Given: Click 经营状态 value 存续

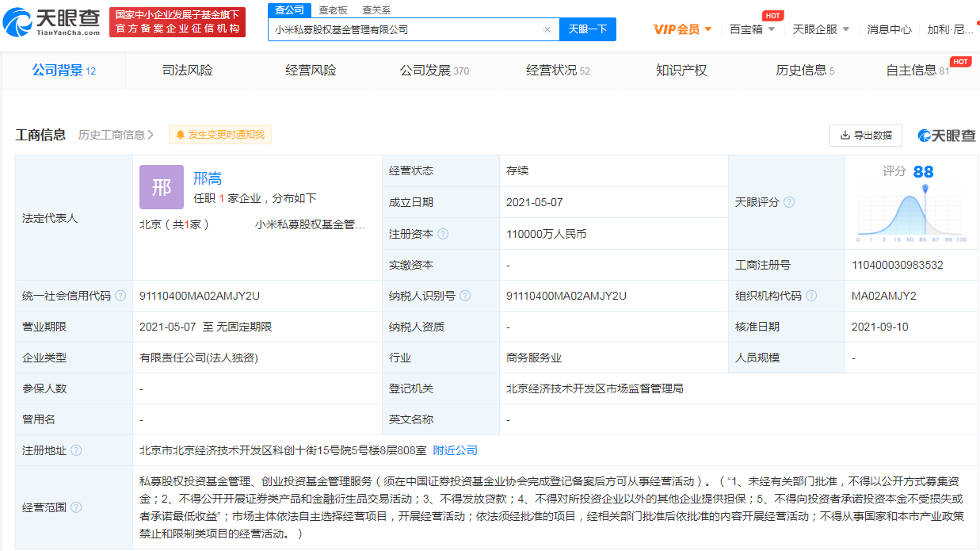Looking at the screenshot, I should 517,170.
